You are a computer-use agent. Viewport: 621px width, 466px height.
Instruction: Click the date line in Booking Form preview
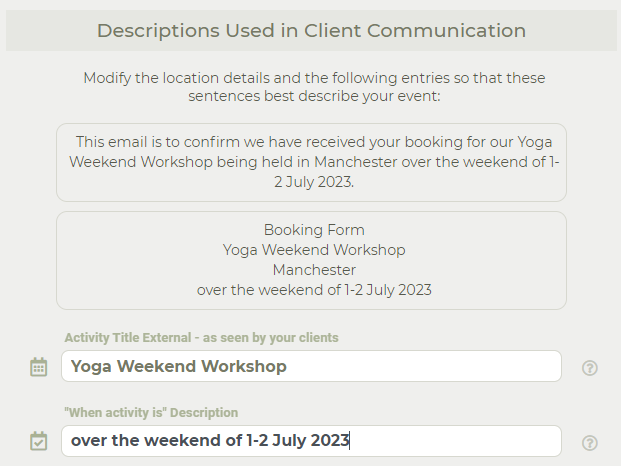point(314,290)
